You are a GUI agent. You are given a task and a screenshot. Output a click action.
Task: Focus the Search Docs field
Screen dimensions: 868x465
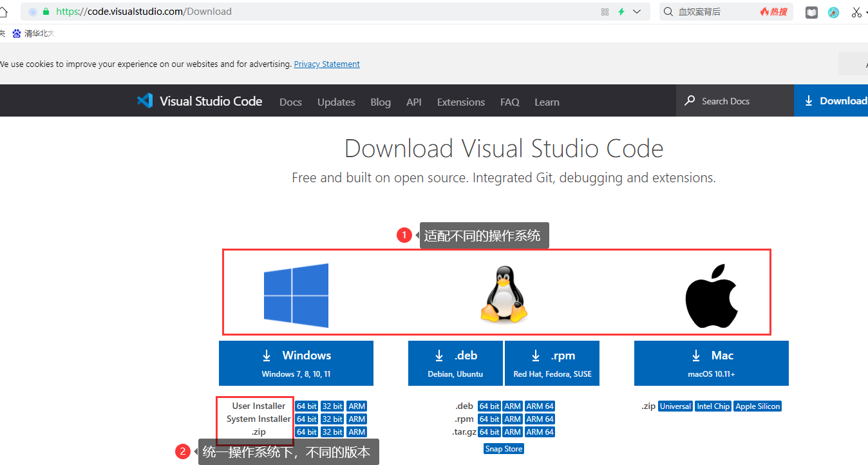click(x=735, y=100)
